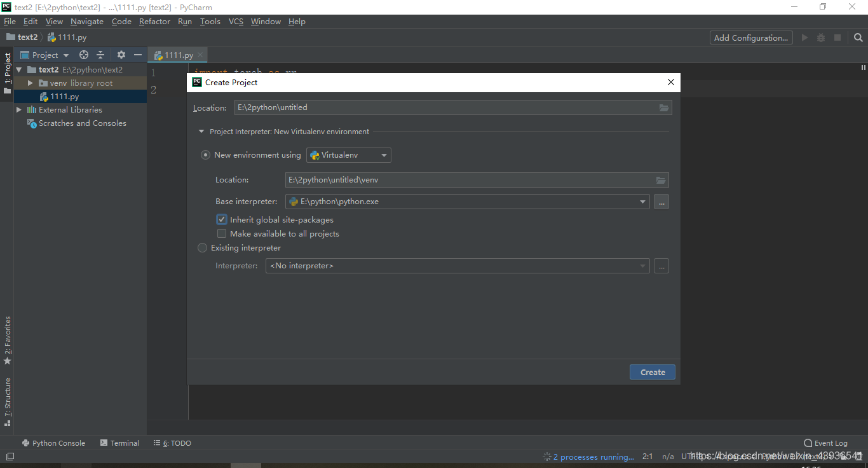
Task: Open the File menu
Action: (x=10, y=22)
